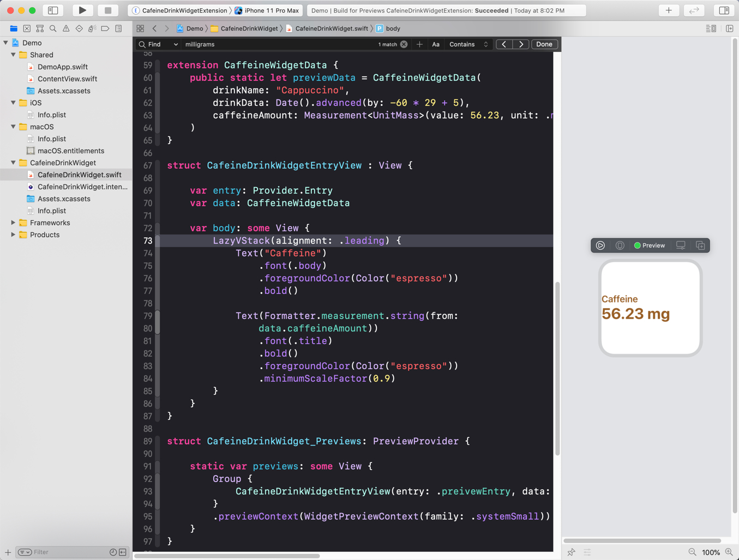Choose the iPhone 11 Pro Max destination
This screenshot has height=560, width=739.
(267, 10)
